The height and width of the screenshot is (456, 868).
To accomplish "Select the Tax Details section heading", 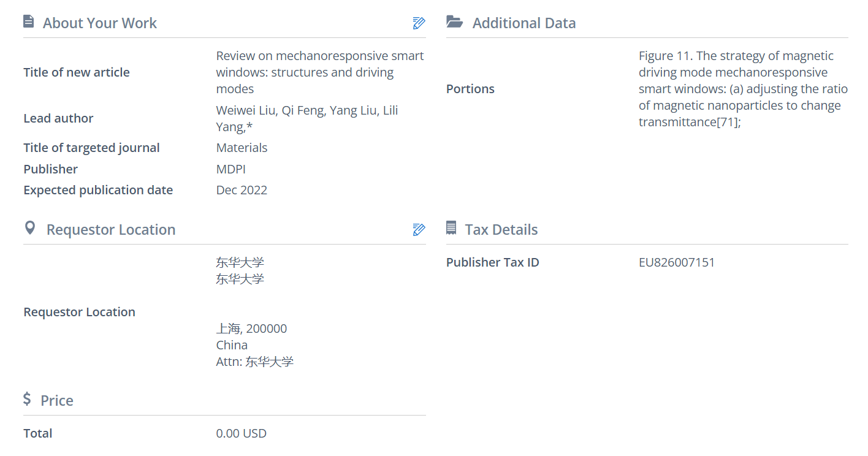I will point(501,230).
